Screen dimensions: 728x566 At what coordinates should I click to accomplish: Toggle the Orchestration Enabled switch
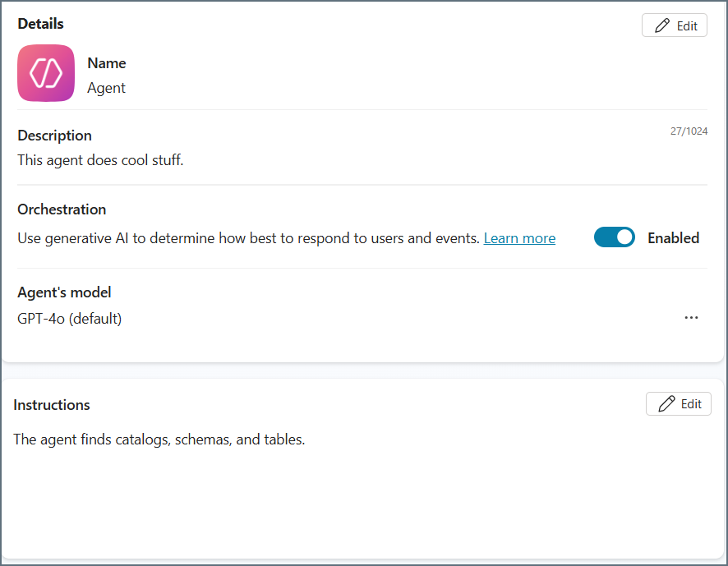point(615,237)
